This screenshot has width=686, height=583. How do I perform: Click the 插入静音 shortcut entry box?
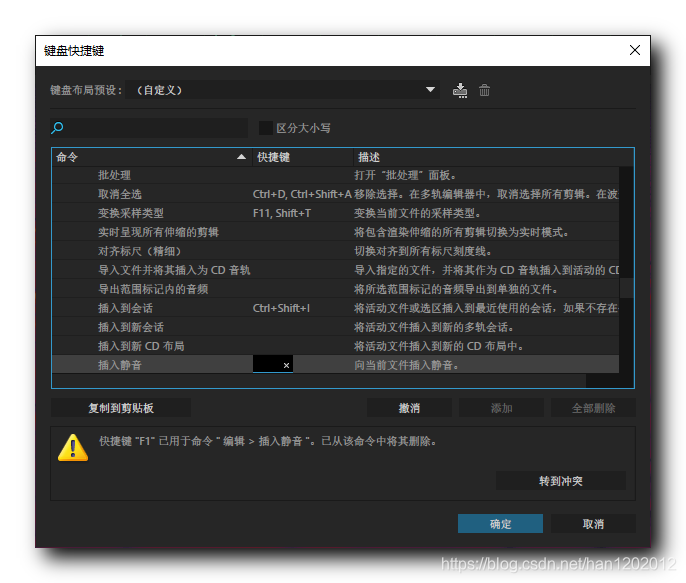click(x=273, y=364)
